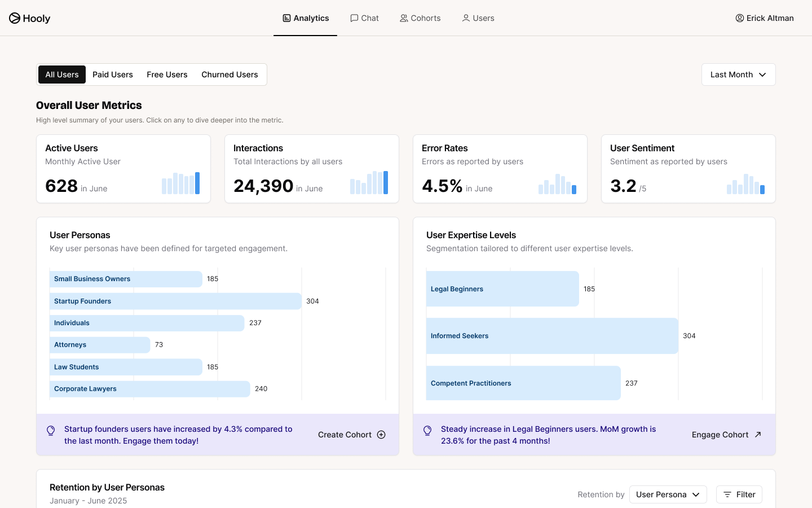The height and width of the screenshot is (508, 812).
Task: Click the chevron in Last Month dropdown
Action: 762,75
